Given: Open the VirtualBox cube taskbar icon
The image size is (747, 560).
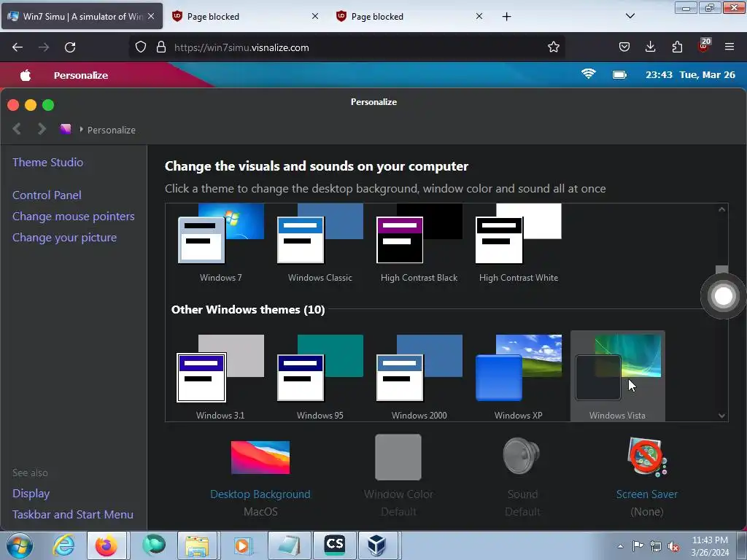Looking at the screenshot, I should click(376, 545).
